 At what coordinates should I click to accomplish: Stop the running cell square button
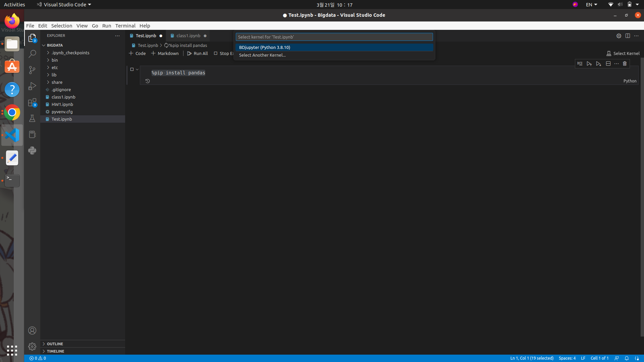[x=132, y=69]
